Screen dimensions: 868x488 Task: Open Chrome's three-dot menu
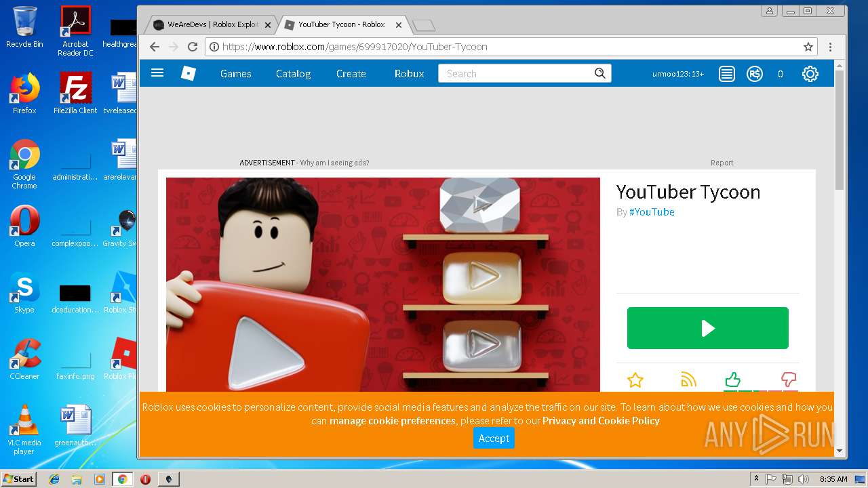coord(830,47)
